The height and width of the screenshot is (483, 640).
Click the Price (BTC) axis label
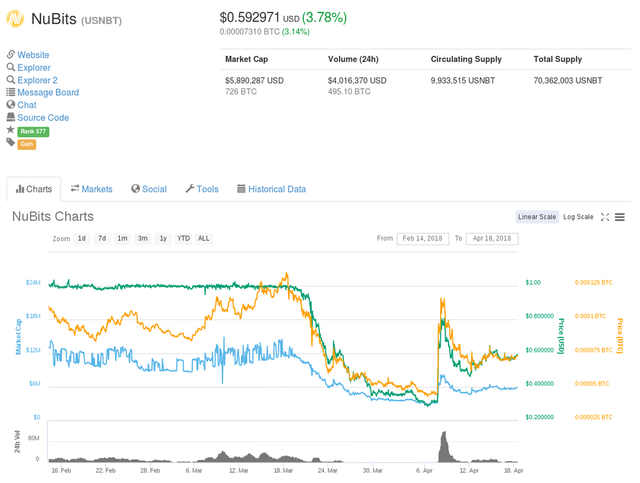click(620, 336)
